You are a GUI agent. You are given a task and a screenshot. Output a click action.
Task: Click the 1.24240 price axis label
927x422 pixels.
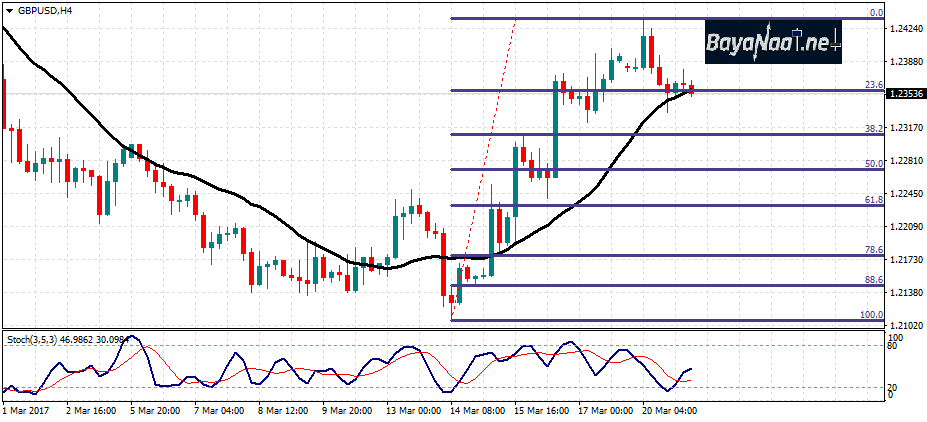(907, 30)
